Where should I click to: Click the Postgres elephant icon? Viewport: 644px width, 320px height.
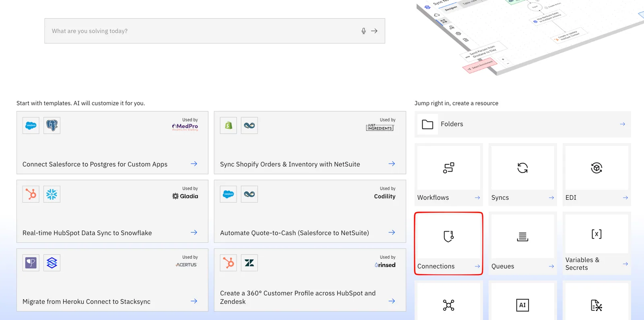52,125
